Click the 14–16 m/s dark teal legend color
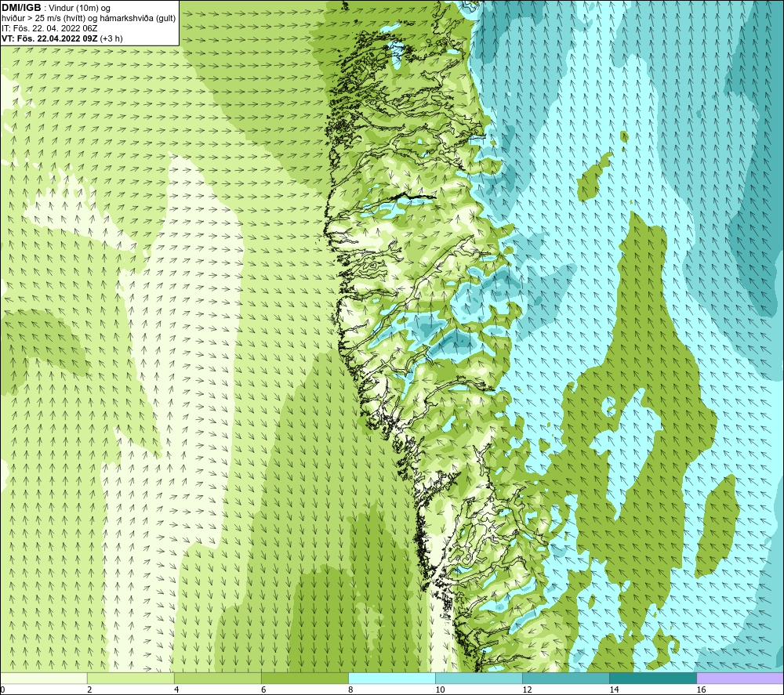 click(x=653, y=678)
